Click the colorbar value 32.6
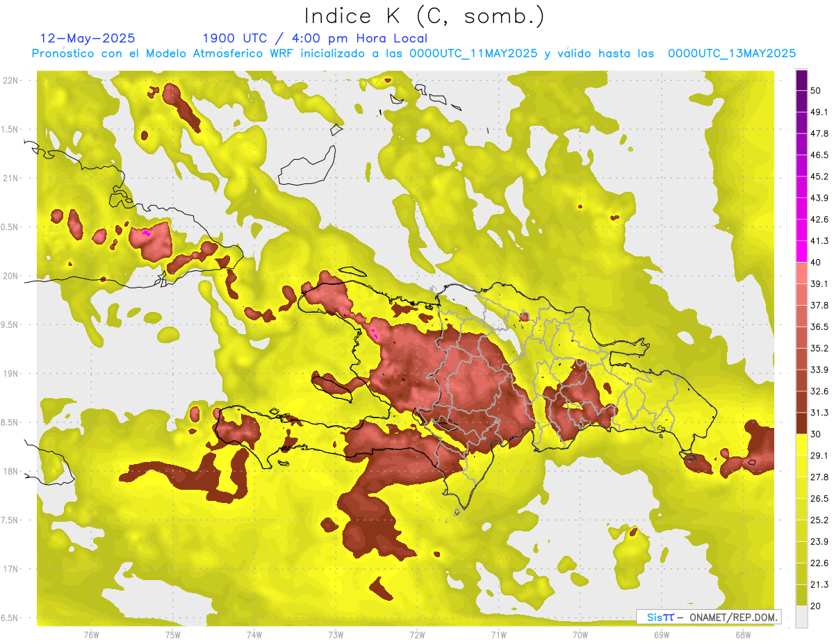The height and width of the screenshot is (644, 834). click(819, 391)
